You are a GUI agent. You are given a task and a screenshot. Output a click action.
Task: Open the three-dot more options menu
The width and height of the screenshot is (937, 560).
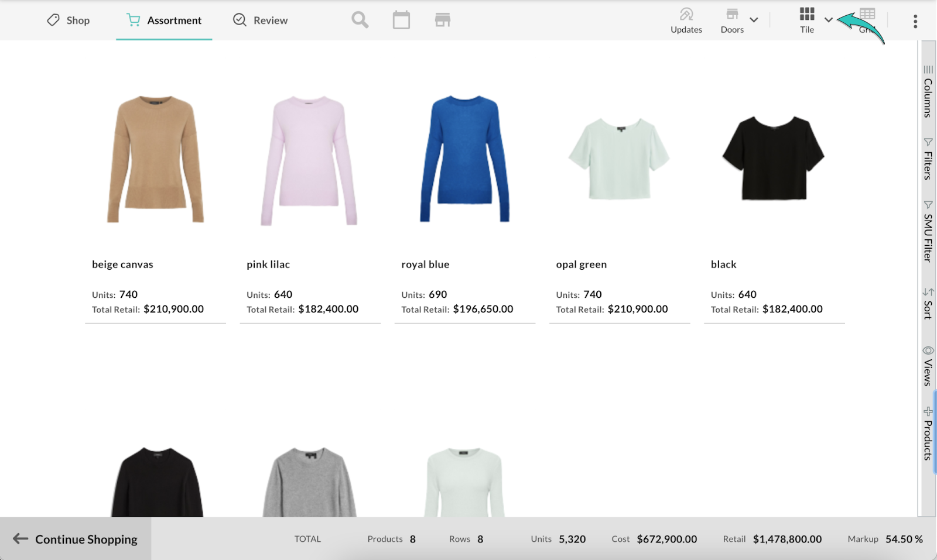click(915, 22)
